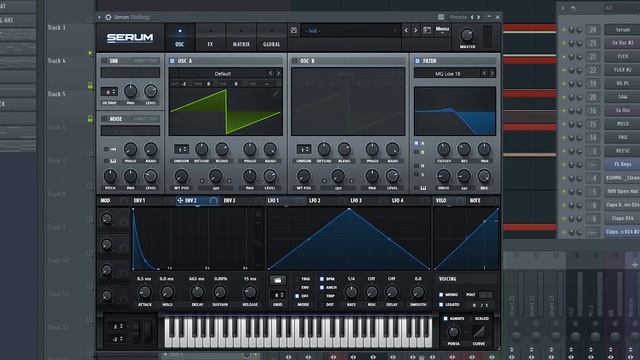The width and height of the screenshot is (640, 360).
Task: Select next filter type arrow
Action: tap(492, 73)
